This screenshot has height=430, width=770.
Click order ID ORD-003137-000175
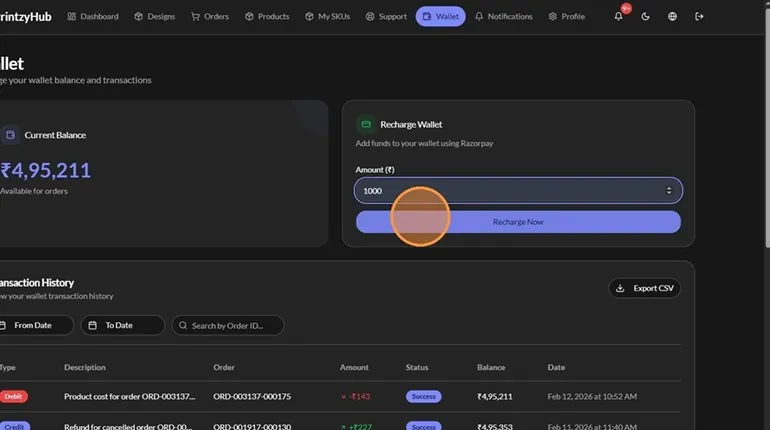(x=252, y=397)
